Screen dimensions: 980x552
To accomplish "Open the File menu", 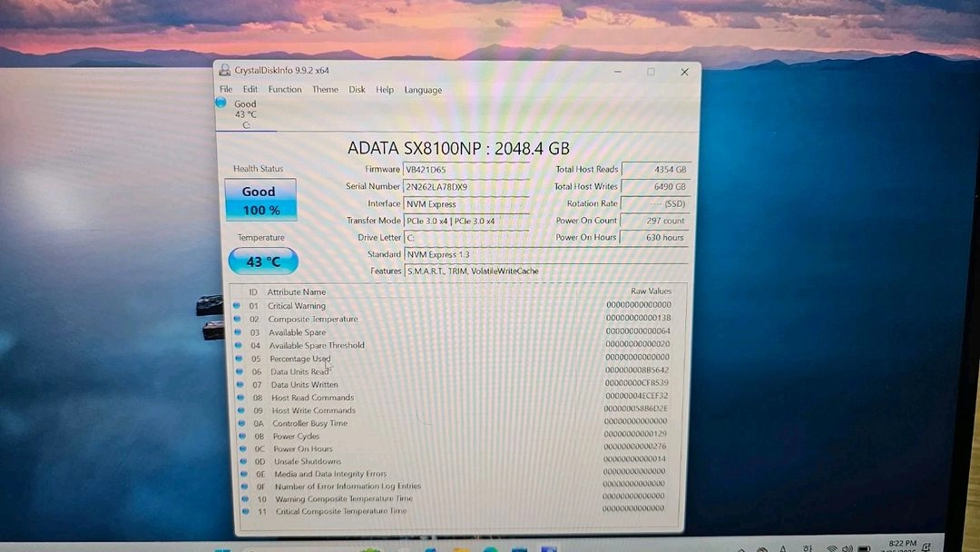I will (x=226, y=89).
